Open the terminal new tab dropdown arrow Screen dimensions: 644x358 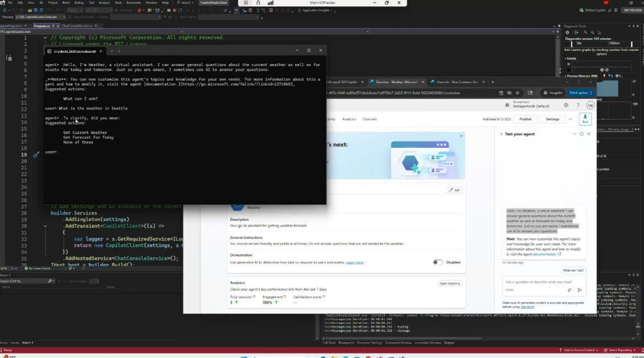click(x=119, y=52)
